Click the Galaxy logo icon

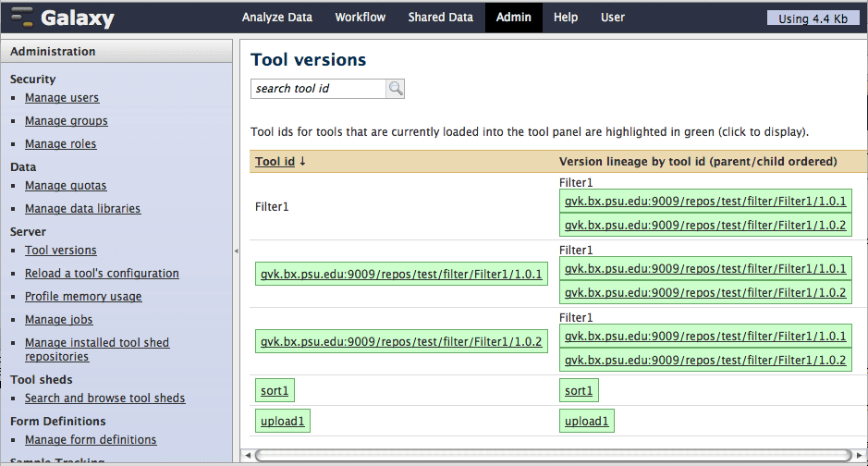click(22, 18)
